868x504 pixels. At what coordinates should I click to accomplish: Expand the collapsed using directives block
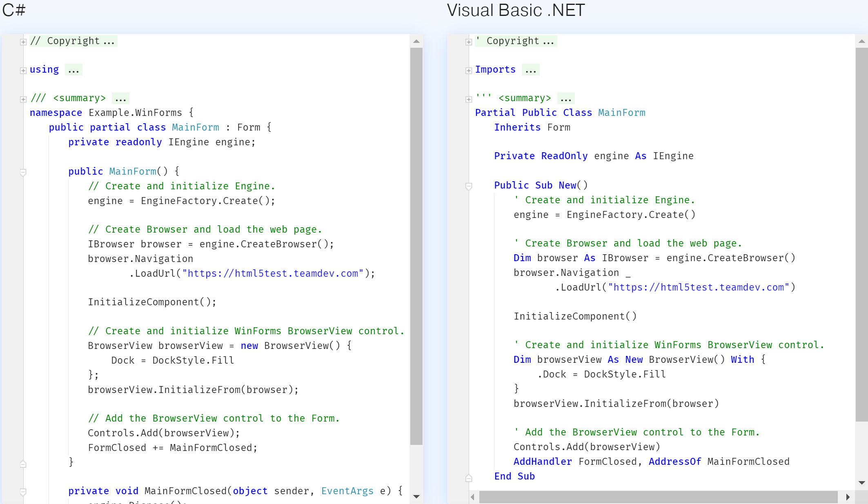(23, 71)
